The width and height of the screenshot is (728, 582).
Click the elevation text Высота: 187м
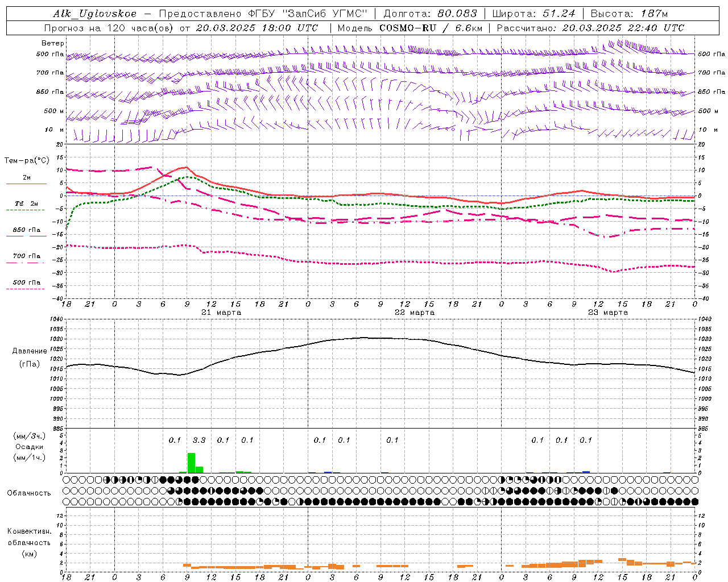[629, 14]
